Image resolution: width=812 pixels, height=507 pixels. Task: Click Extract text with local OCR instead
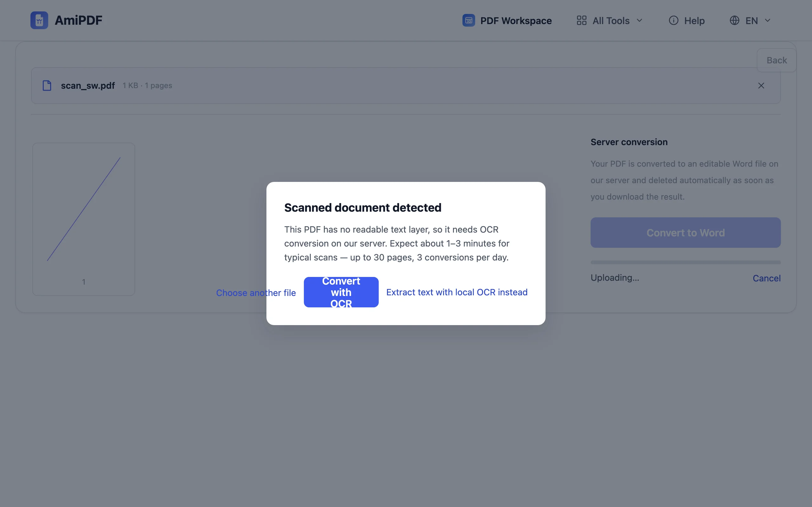pyautogui.click(x=457, y=292)
